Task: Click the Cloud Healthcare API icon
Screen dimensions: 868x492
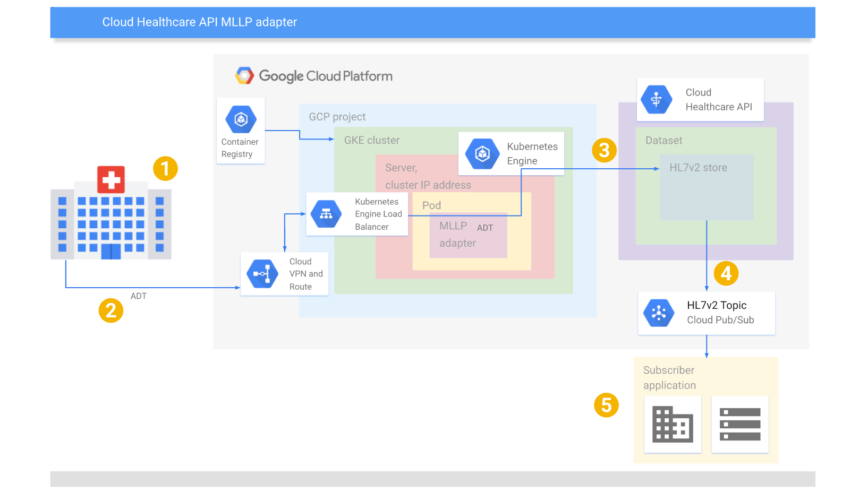Action: tap(656, 99)
